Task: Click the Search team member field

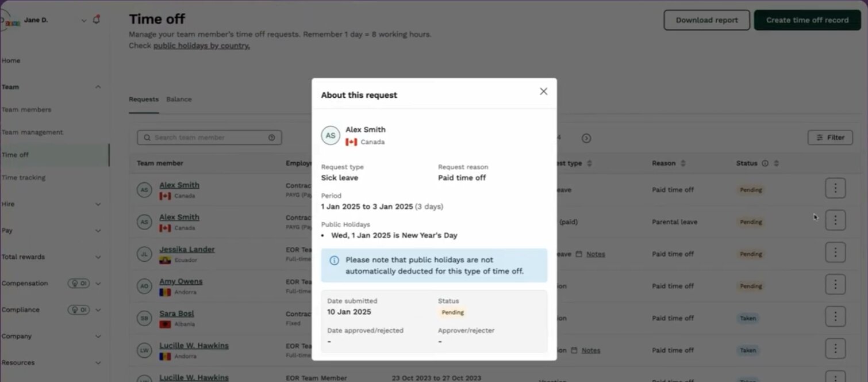Action: click(209, 137)
